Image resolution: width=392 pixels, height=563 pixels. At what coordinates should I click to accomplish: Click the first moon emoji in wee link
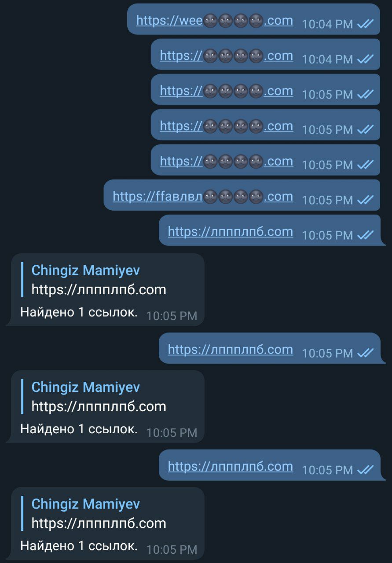210,21
